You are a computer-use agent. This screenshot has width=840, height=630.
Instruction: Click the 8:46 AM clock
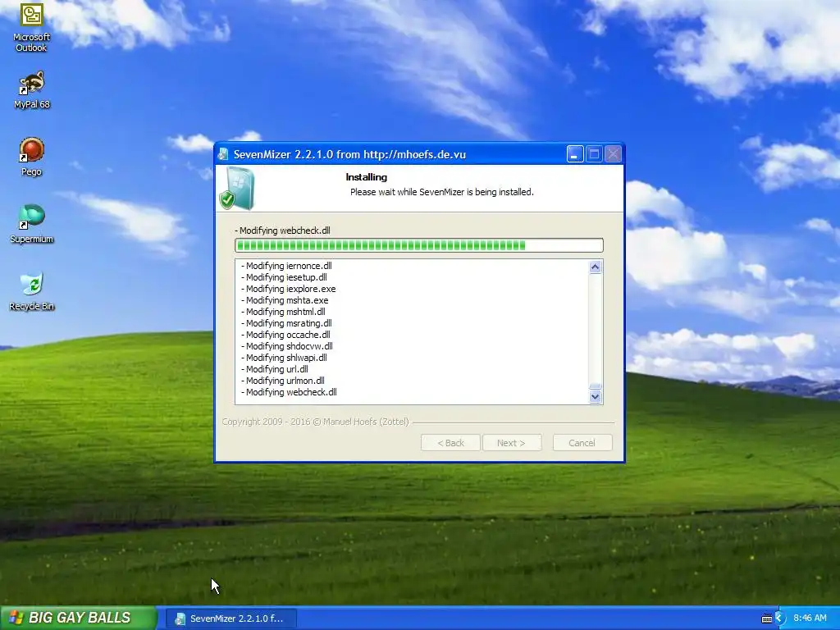(x=810, y=618)
